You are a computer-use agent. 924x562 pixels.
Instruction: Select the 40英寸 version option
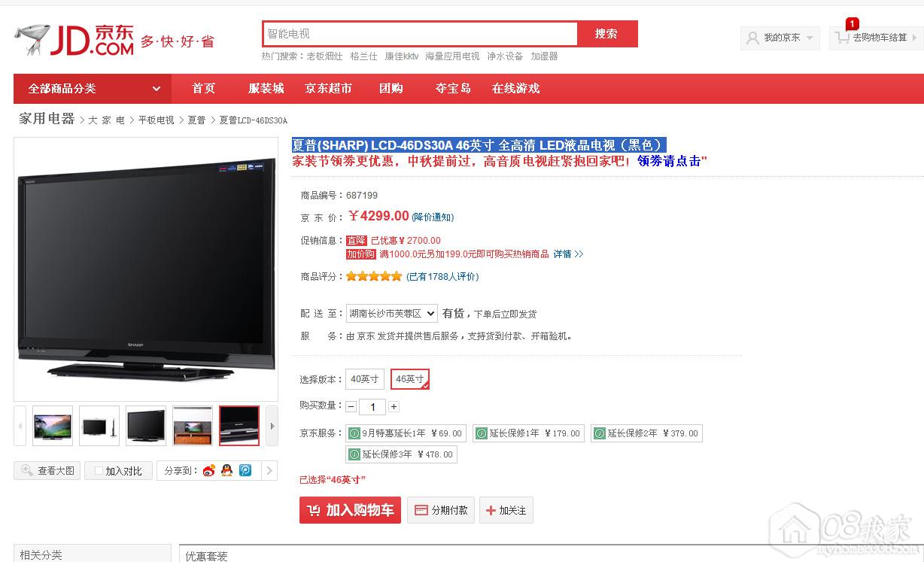point(365,379)
